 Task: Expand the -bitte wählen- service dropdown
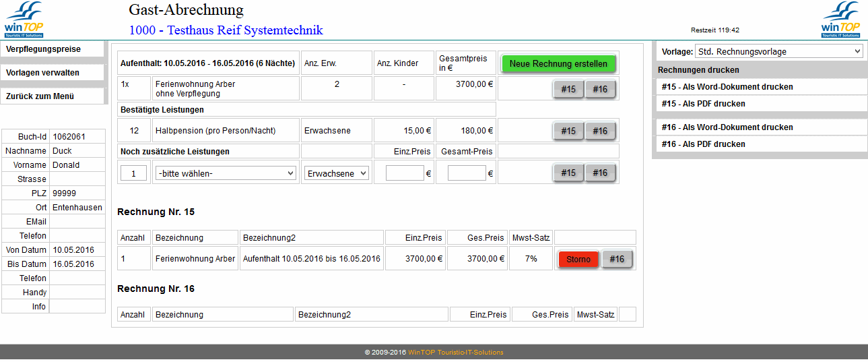click(226, 173)
